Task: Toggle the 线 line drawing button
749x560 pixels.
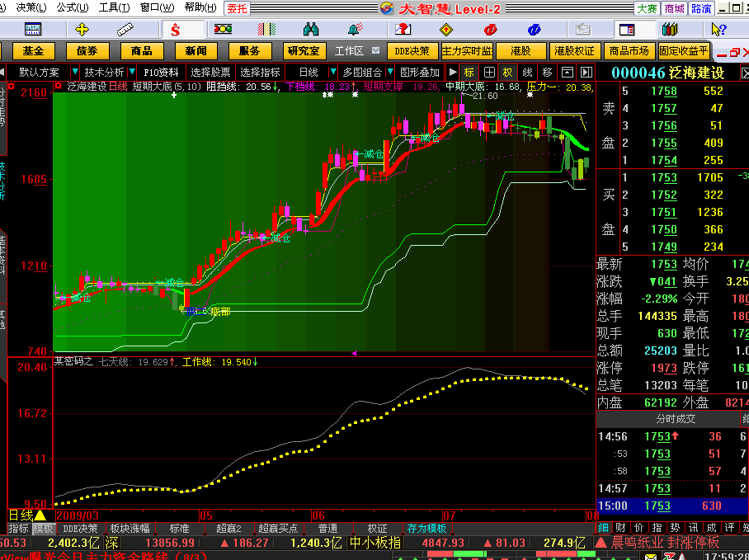Action: 527,73
